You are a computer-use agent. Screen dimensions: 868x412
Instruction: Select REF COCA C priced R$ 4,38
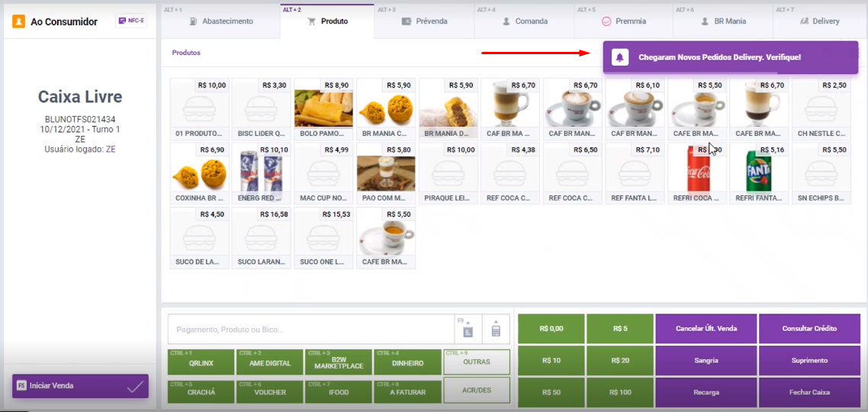[510, 173]
